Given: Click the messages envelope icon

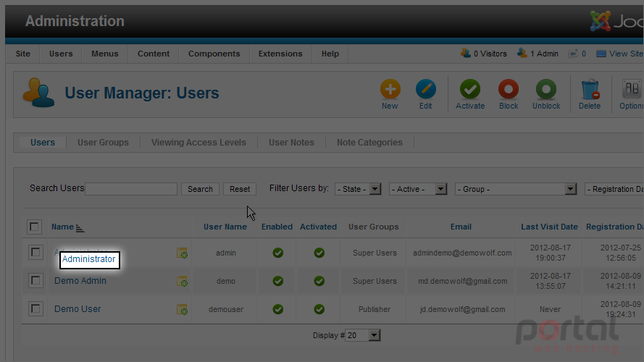Looking at the screenshot, I should tap(573, 54).
